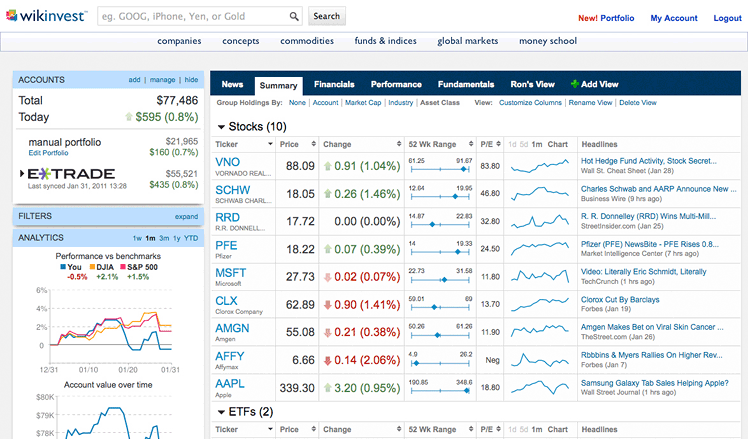Select the 1m analytics range
Viewport: 748px width, 439px height.
tap(150, 238)
